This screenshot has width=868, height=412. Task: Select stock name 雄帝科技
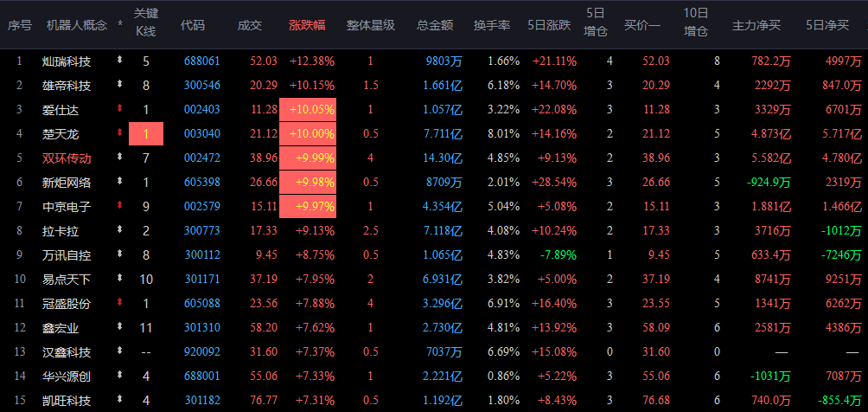click(x=67, y=86)
